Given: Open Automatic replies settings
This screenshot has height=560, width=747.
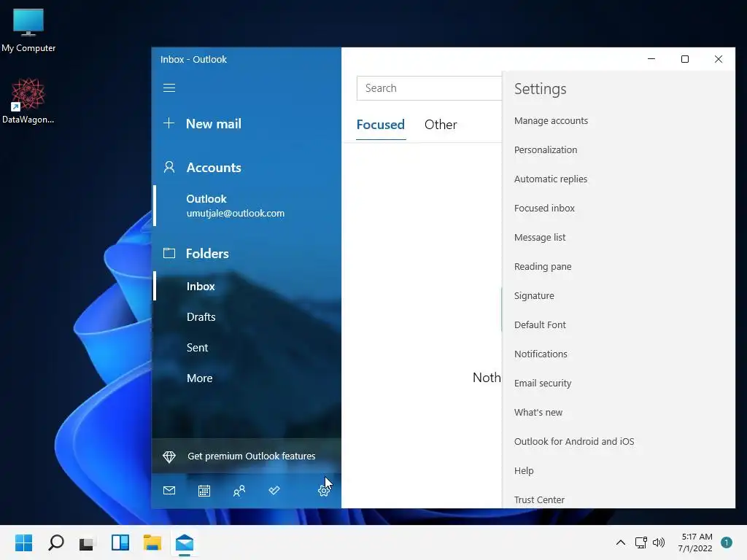Looking at the screenshot, I should coord(550,179).
